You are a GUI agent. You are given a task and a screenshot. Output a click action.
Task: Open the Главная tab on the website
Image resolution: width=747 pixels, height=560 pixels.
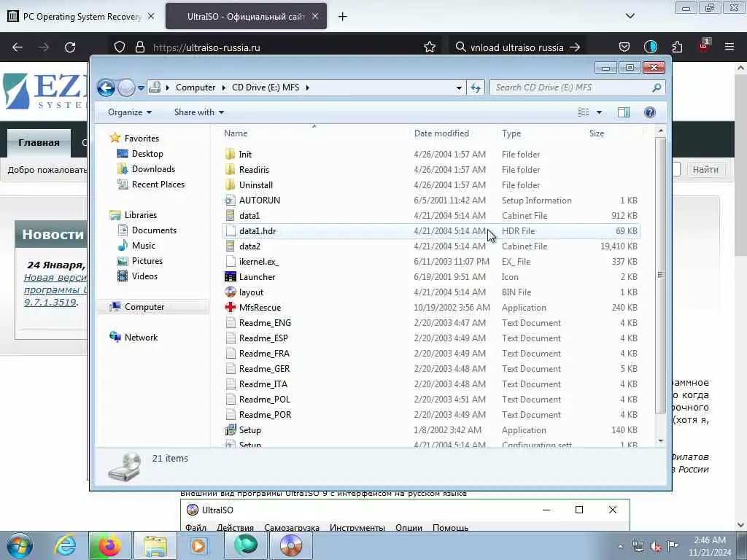39,142
